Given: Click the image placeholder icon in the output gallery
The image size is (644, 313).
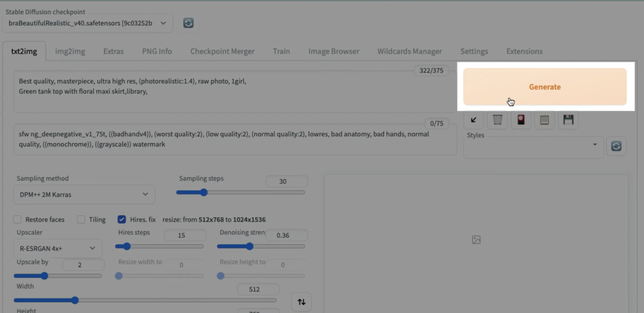Looking at the screenshot, I should [476, 240].
